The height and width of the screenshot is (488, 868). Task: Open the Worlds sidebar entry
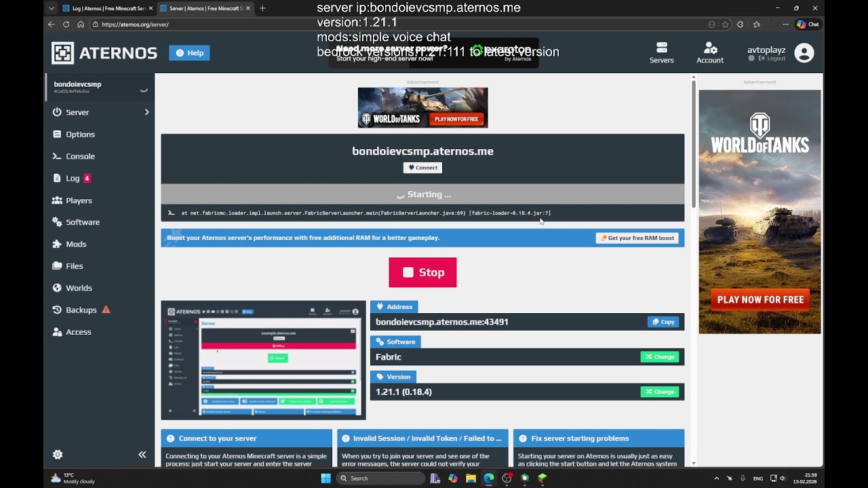pyautogui.click(x=79, y=288)
